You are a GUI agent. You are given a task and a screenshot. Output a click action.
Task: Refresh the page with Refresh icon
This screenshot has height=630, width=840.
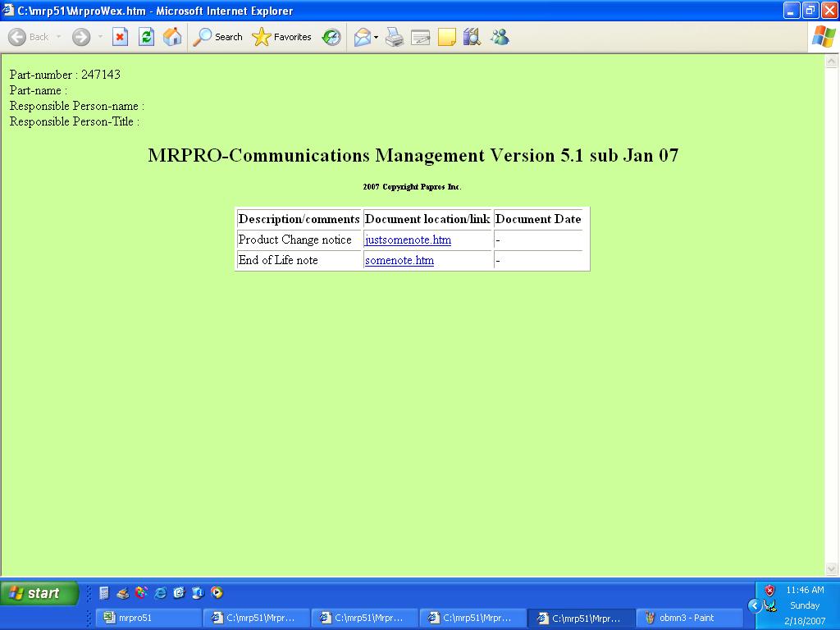(146, 37)
